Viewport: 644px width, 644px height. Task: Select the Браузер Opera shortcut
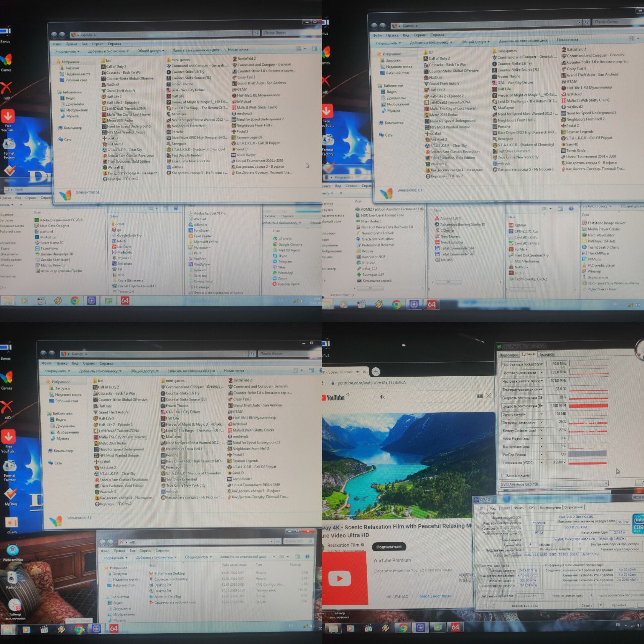pos(286,284)
